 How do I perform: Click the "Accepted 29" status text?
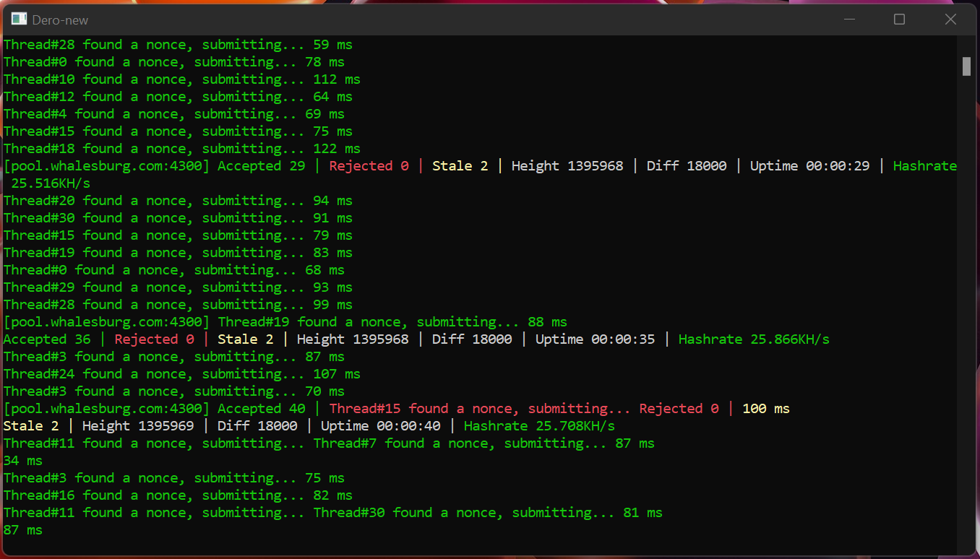[262, 166]
